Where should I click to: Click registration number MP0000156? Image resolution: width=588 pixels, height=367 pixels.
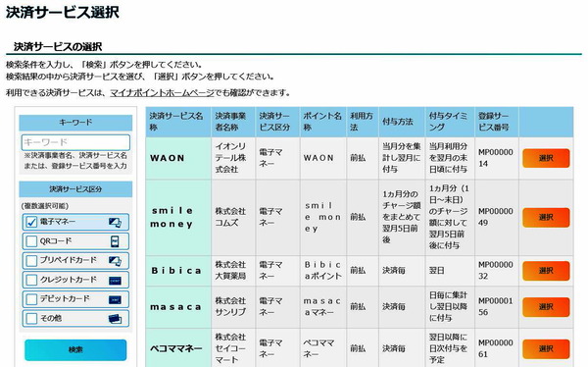pos(497,307)
